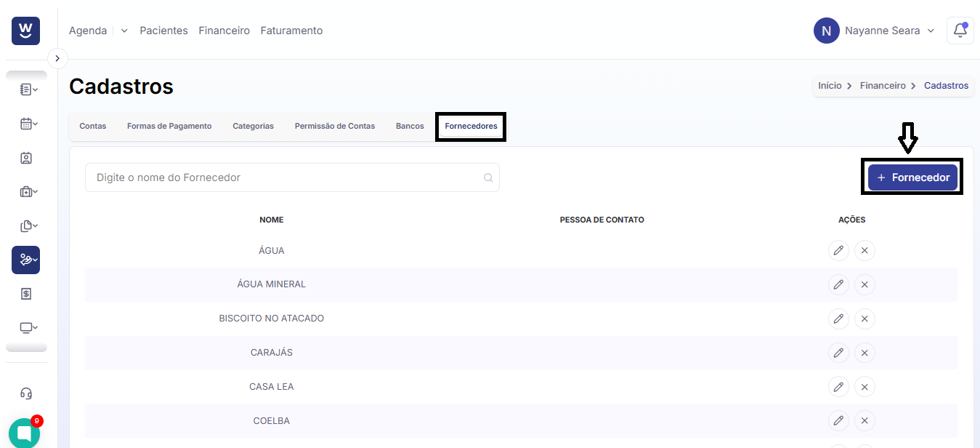980x448 pixels.
Task: Delete the CARAJÁS supplier
Action: tap(864, 353)
